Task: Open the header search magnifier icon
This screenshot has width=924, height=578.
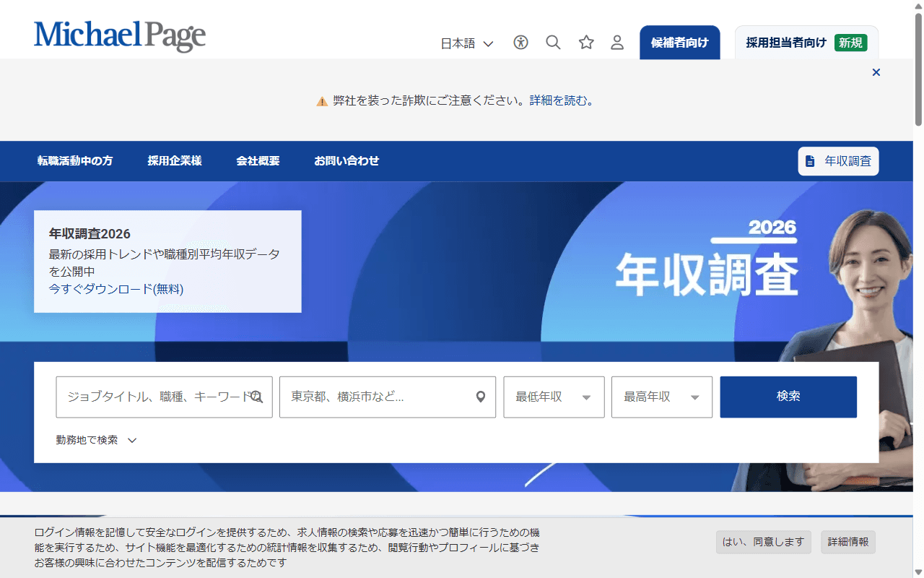Action: pos(553,43)
